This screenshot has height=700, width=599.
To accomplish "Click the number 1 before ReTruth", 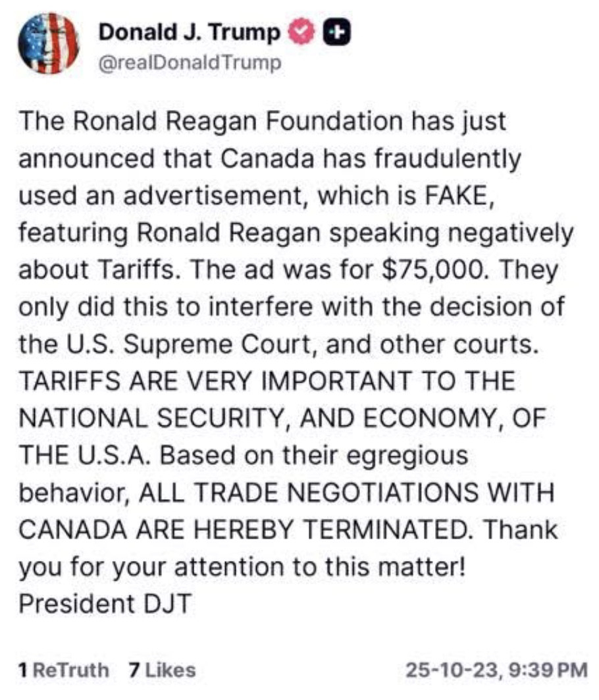I will coord(24,670).
